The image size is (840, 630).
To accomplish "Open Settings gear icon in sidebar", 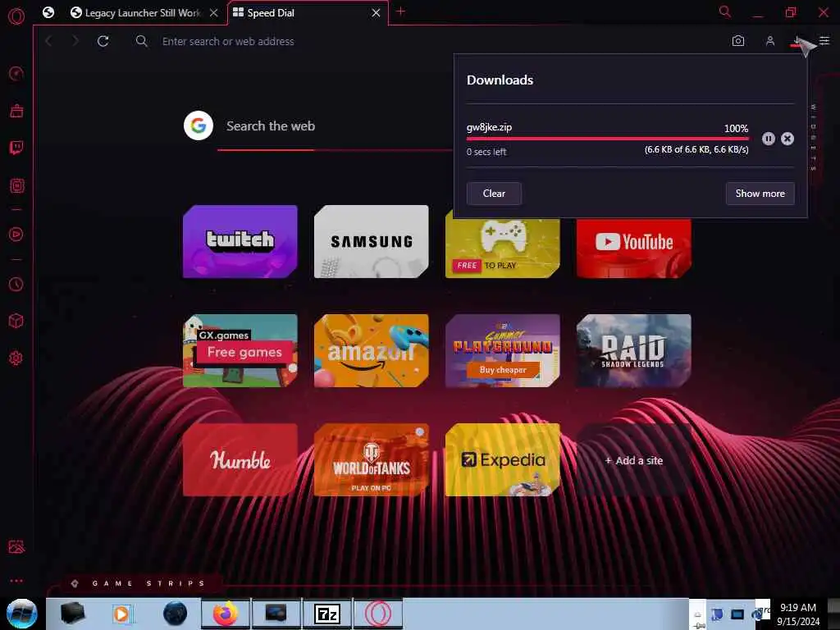I will (16, 358).
